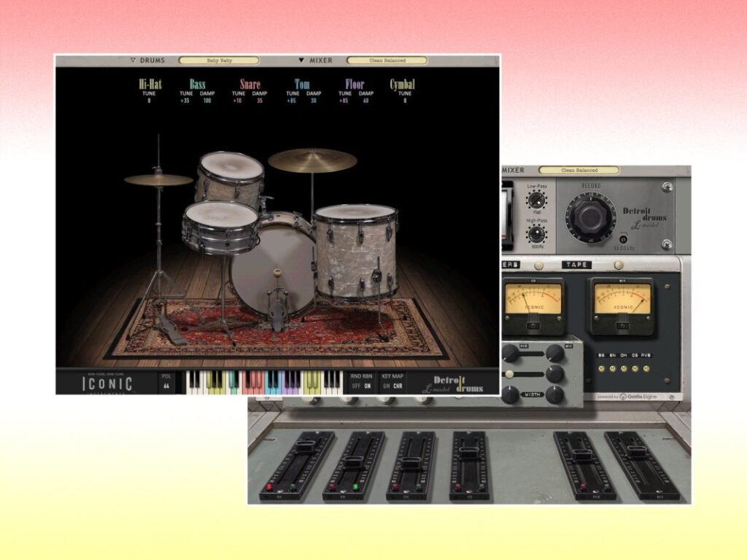Click the SN channel fader handle
The width and height of the screenshot is (747, 560).
(x=354, y=461)
